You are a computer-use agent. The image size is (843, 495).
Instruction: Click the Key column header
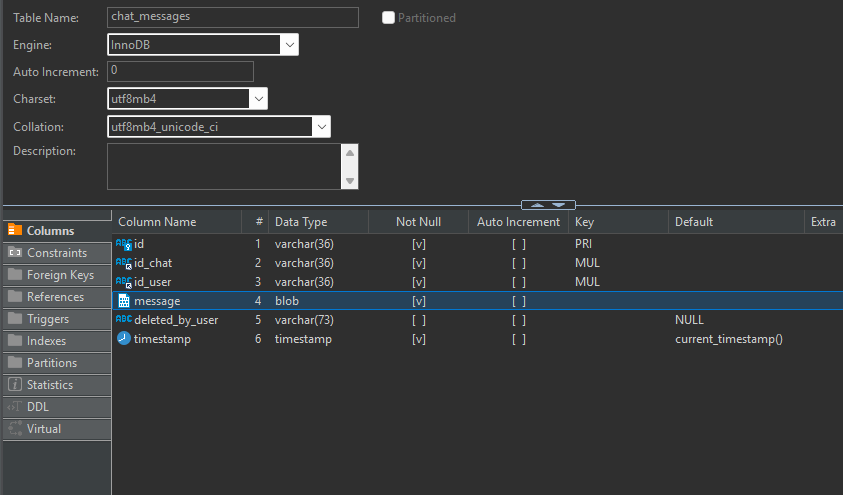tap(618, 222)
